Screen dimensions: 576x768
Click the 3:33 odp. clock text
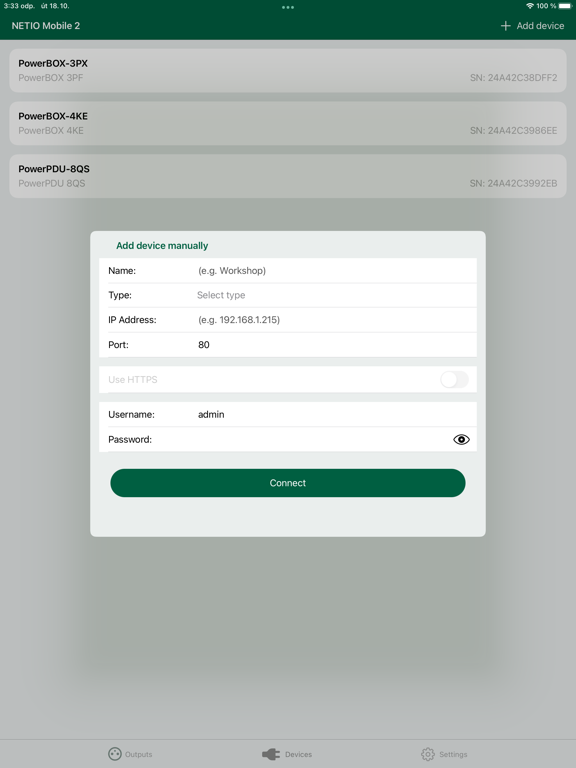click(x=19, y=6)
